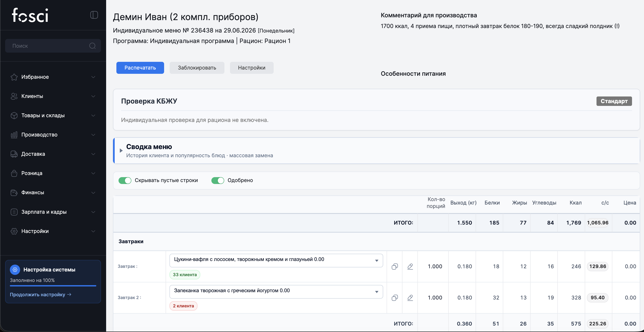Click the 2 клиента badge

pos(183,306)
